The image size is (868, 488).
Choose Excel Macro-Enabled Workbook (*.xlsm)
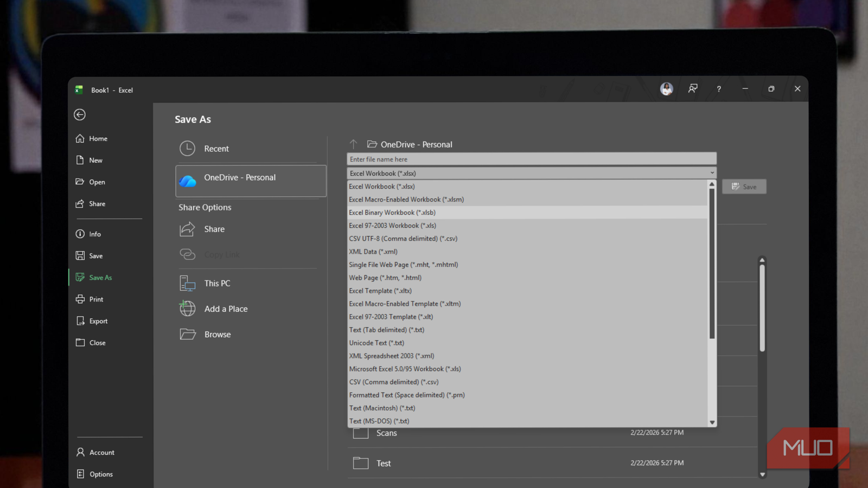click(x=527, y=200)
